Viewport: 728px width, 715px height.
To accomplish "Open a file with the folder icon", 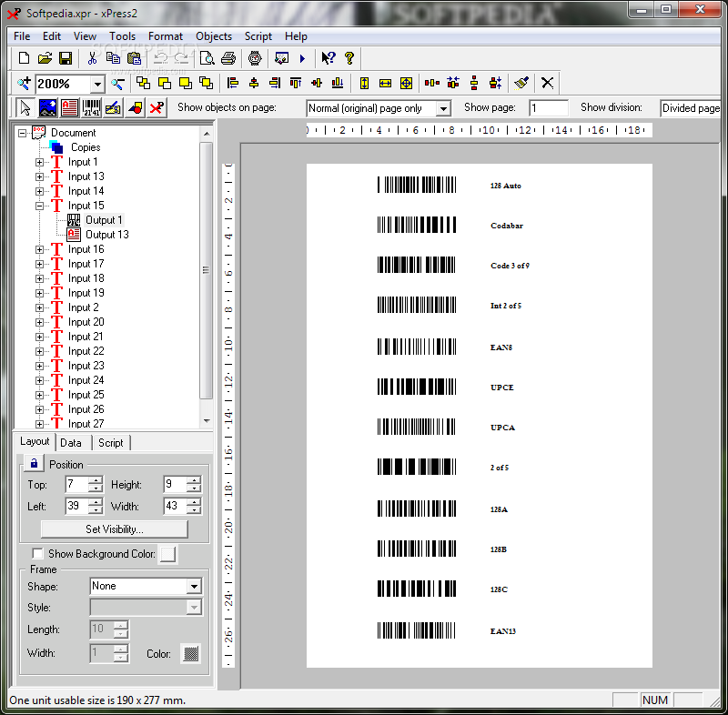I will point(45,58).
